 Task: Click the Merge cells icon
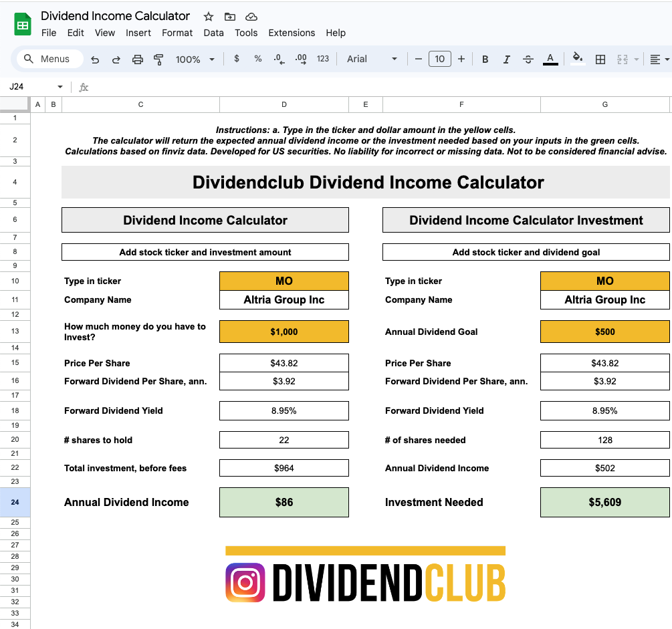(623, 59)
